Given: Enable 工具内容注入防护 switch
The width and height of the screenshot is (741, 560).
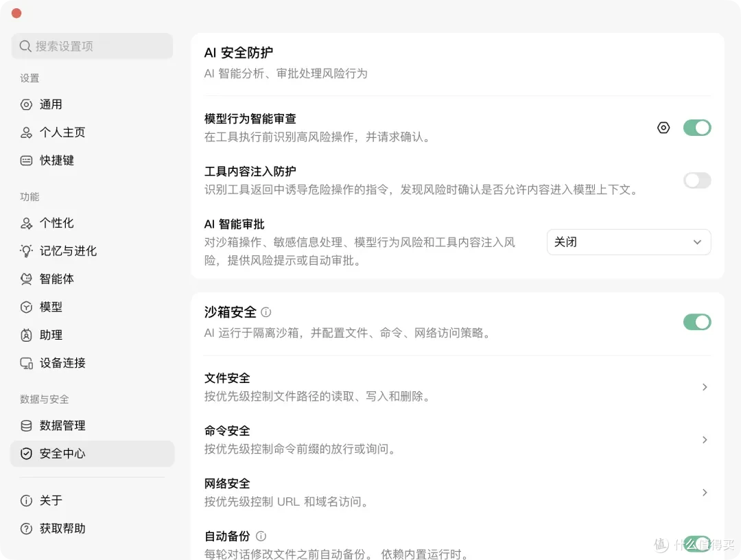Looking at the screenshot, I should [697, 180].
